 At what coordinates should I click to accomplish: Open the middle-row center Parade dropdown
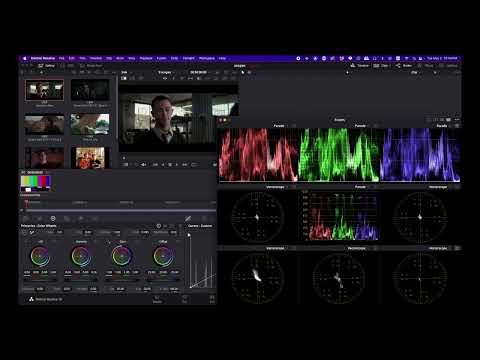pyautogui.click(x=363, y=187)
